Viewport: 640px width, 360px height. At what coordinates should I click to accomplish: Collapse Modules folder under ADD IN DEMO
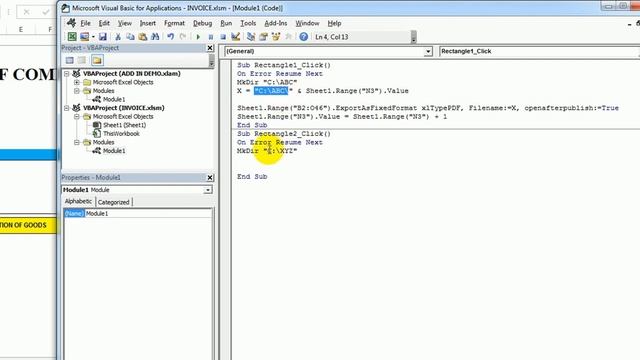point(77,91)
